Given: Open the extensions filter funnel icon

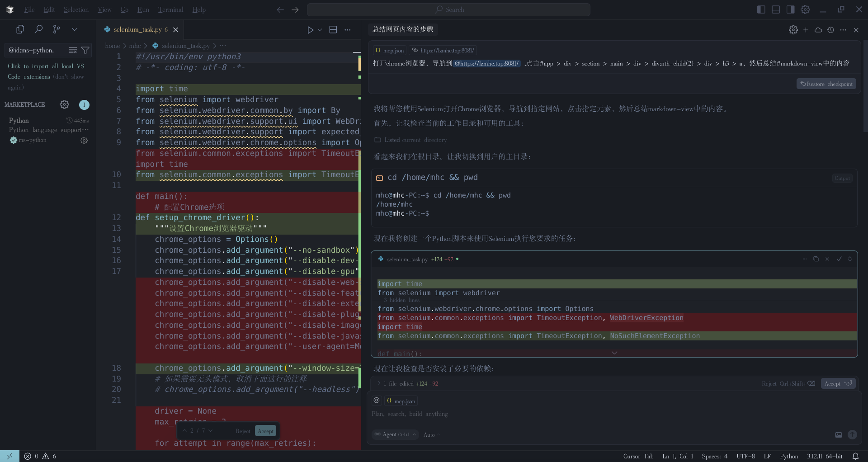Looking at the screenshot, I should click(x=85, y=50).
